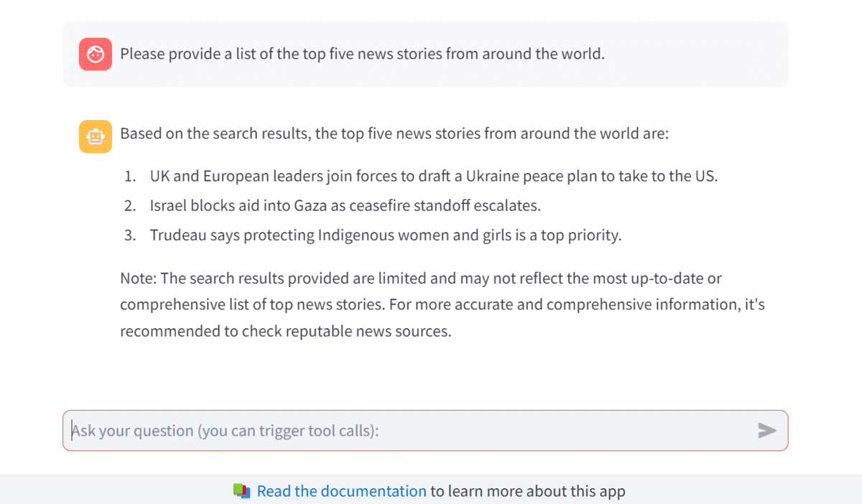Send the message with the arrow icon

767,430
